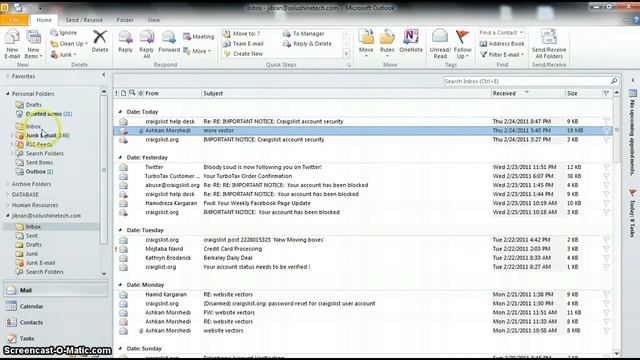The height and width of the screenshot is (360, 640).
Task: Open the Mail navigation button
Action: pos(56,290)
